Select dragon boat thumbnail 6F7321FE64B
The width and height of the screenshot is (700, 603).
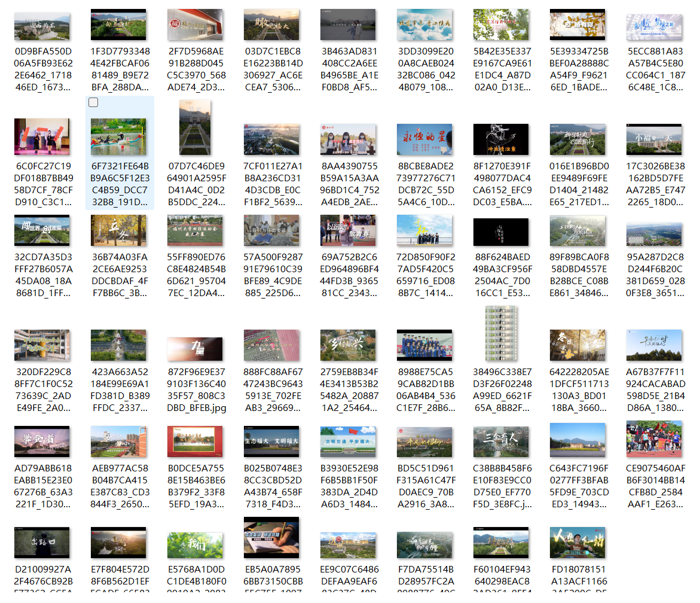click(118, 136)
